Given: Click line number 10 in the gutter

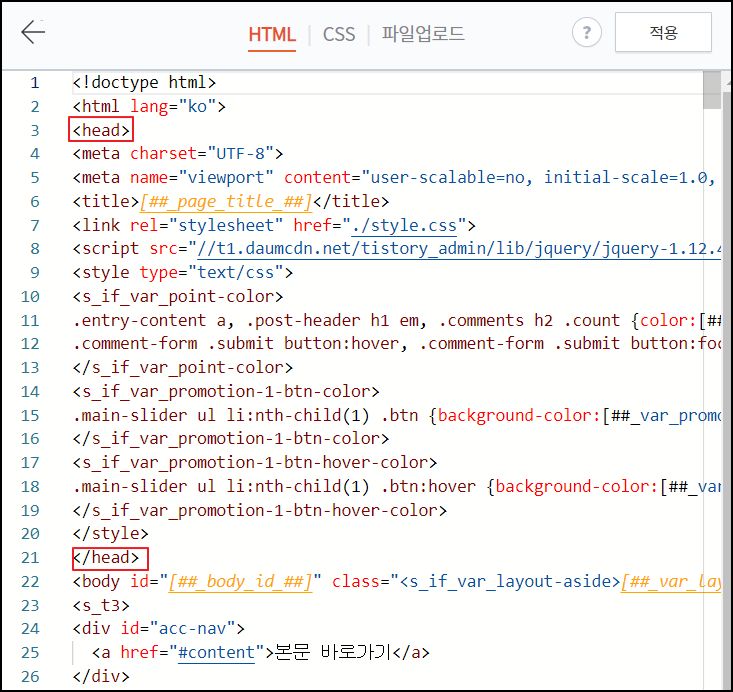Looking at the screenshot, I should pyautogui.click(x=30, y=296).
